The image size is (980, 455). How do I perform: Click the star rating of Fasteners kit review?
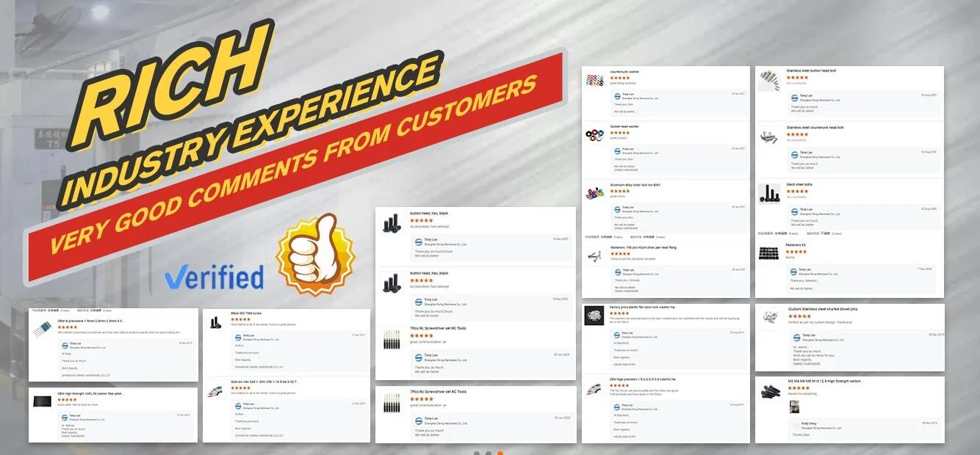pos(797,252)
